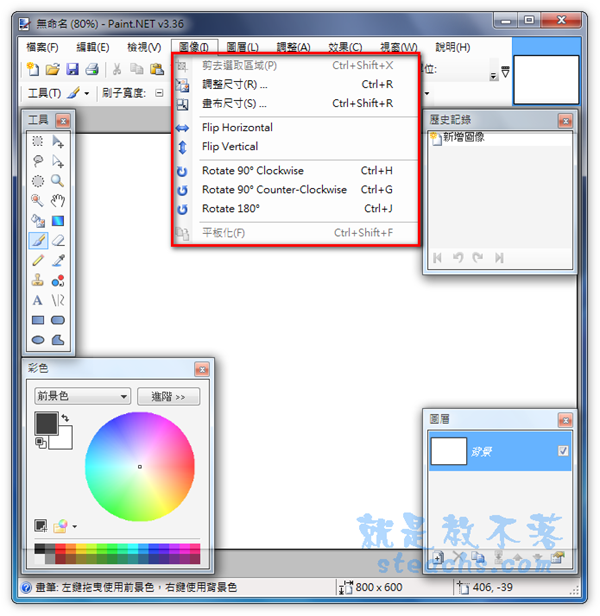Select the Paintbrush tool
This screenshot has height=616, width=600.
38,240
